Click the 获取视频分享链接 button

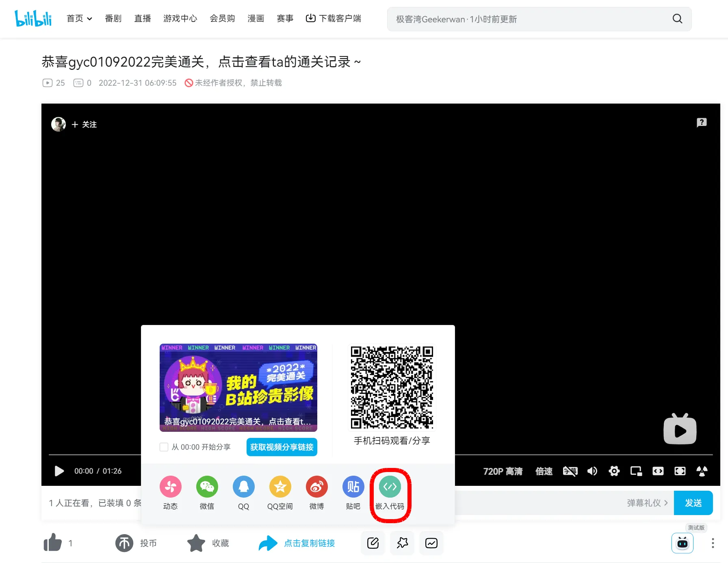pyautogui.click(x=282, y=447)
